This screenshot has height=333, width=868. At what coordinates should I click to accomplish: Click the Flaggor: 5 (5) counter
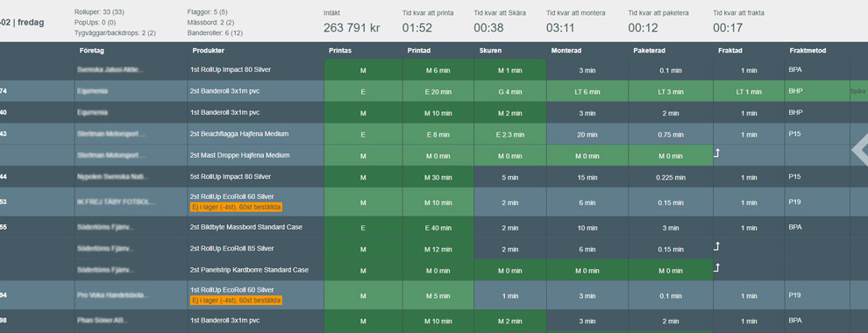208,11
